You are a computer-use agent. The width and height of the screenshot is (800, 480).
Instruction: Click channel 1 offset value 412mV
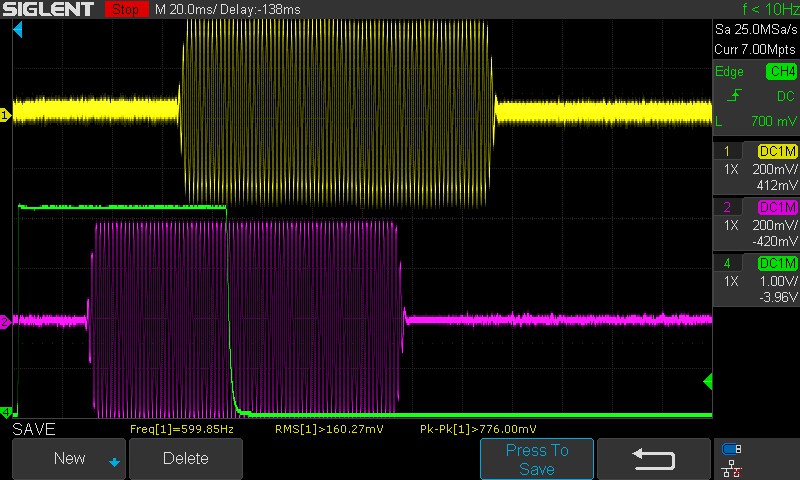[777, 185]
